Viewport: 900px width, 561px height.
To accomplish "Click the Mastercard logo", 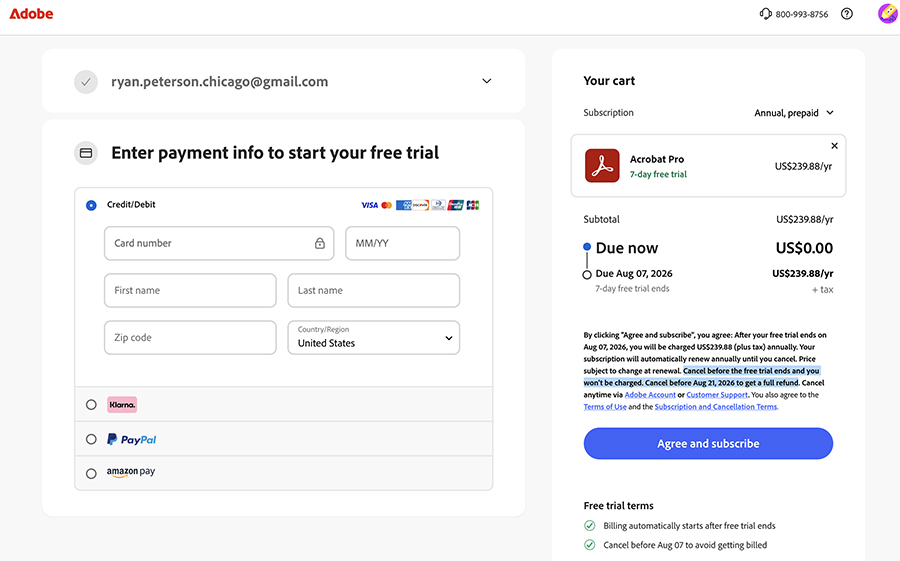I will 386,205.
